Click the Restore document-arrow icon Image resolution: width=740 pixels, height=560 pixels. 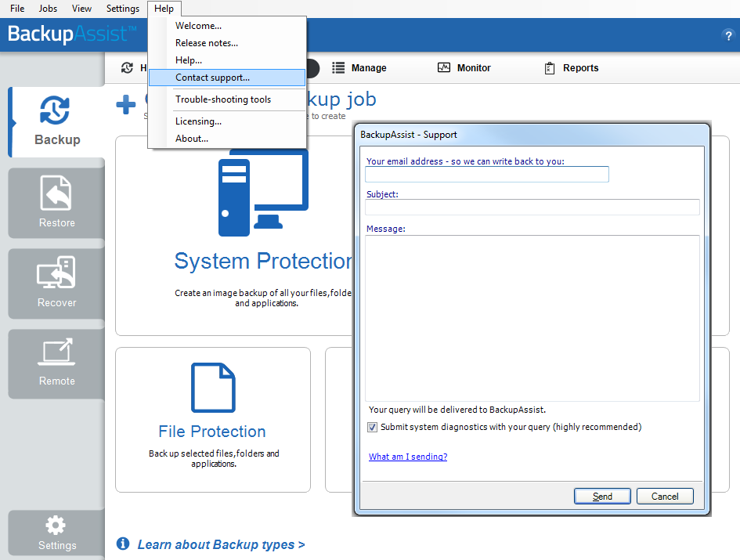pos(56,193)
